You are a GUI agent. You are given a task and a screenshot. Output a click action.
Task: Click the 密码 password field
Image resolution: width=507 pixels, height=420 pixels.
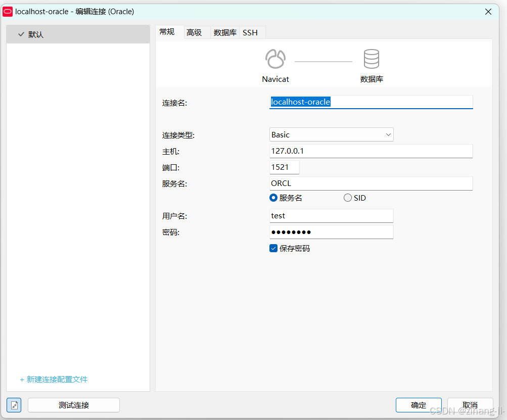point(331,232)
